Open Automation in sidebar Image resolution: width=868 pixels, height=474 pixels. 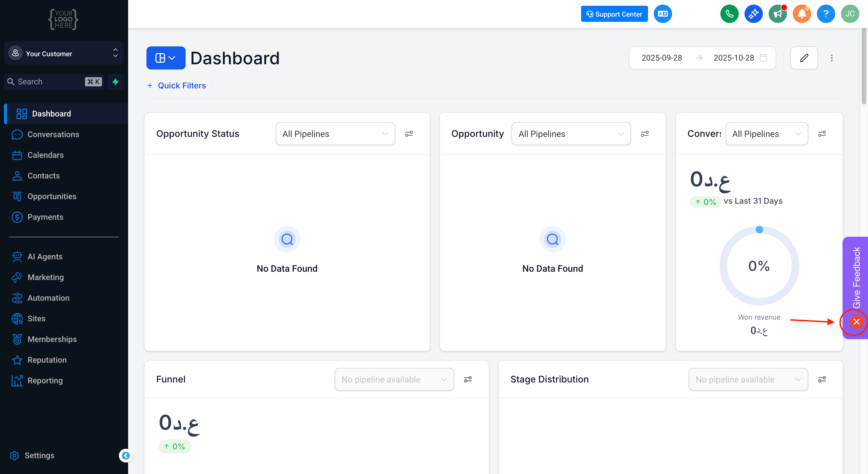tap(48, 298)
